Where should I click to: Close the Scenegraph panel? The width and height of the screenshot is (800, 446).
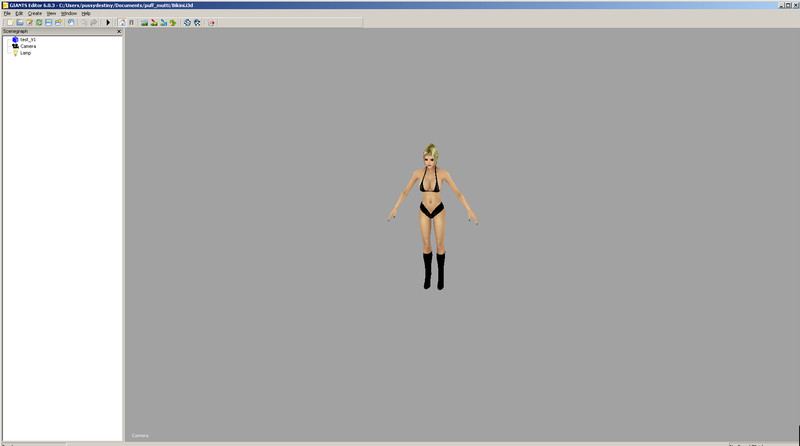click(118, 31)
